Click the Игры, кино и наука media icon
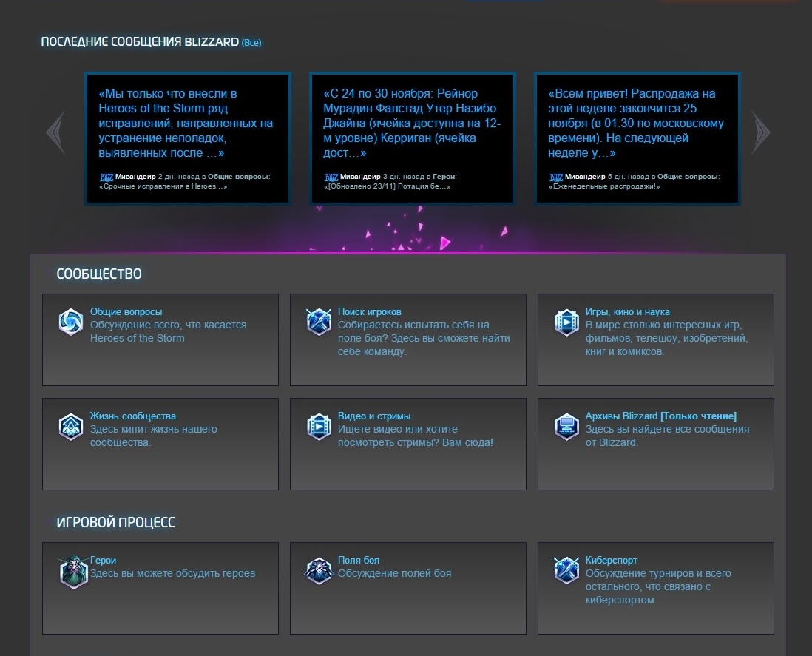812x656 pixels. click(566, 321)
